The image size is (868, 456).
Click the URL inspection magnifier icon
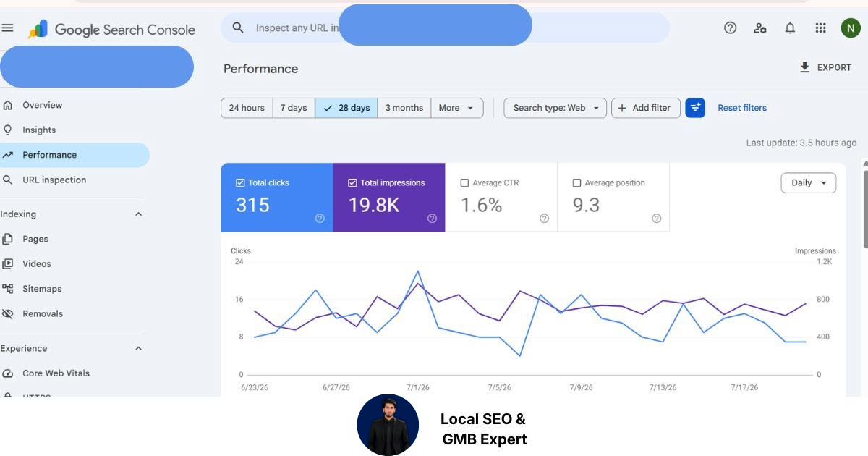(x=8, y=180)
